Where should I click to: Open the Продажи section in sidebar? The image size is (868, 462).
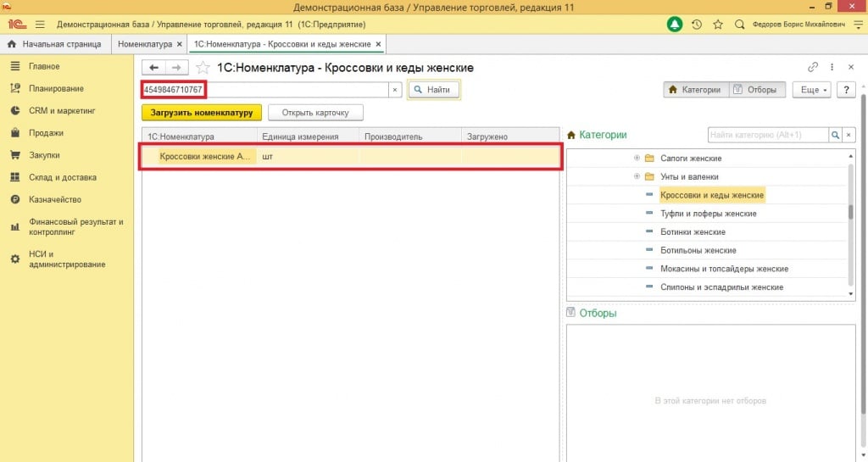coord(45,133)
